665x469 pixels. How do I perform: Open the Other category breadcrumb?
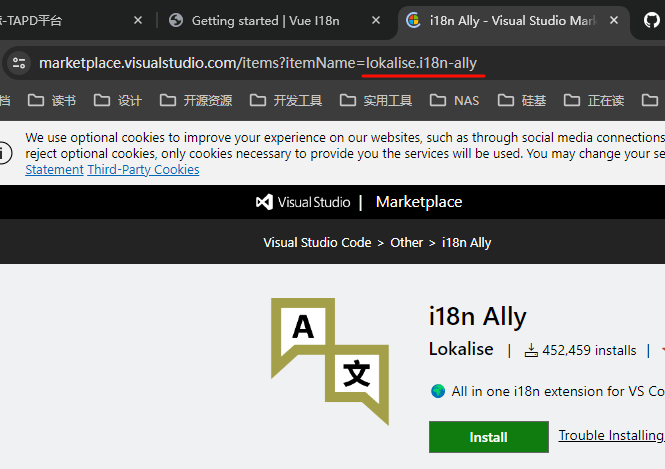407,243
